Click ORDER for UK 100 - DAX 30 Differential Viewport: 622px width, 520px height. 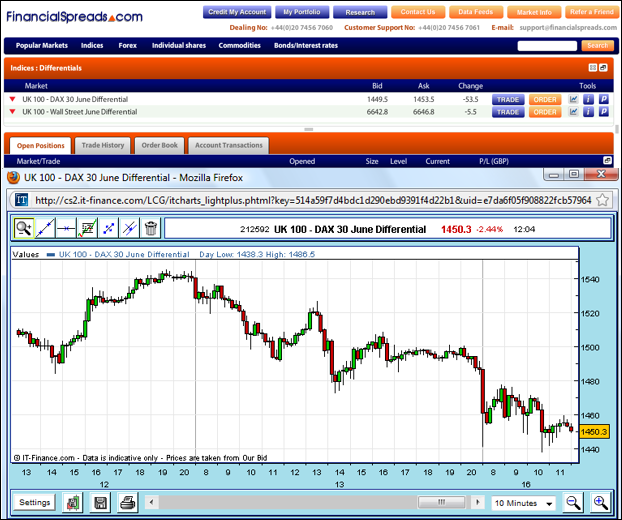pyautogui.click(x=545, y=100)
